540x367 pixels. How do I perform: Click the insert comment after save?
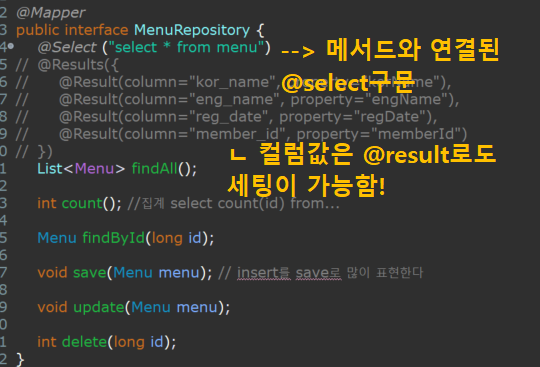coord(321,273)
